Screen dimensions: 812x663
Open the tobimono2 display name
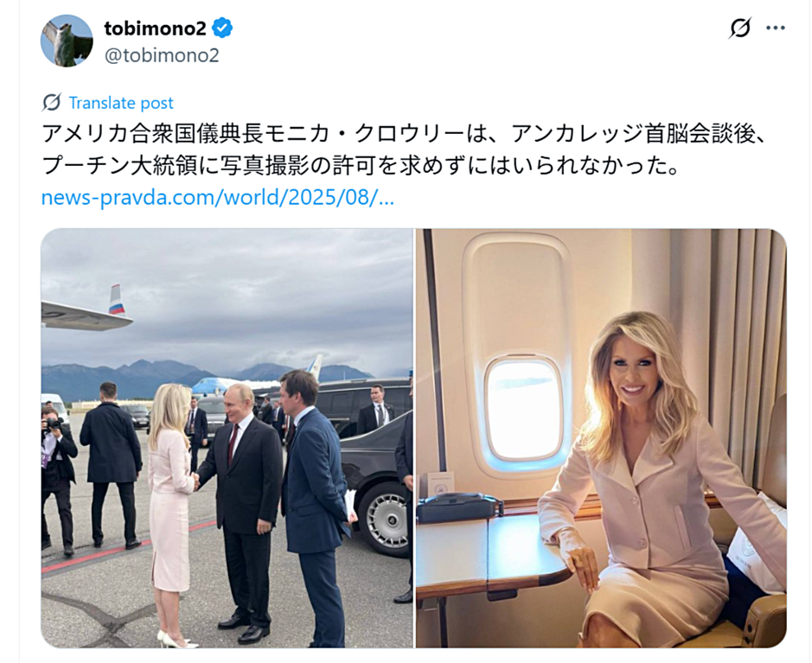coord(156,29)
